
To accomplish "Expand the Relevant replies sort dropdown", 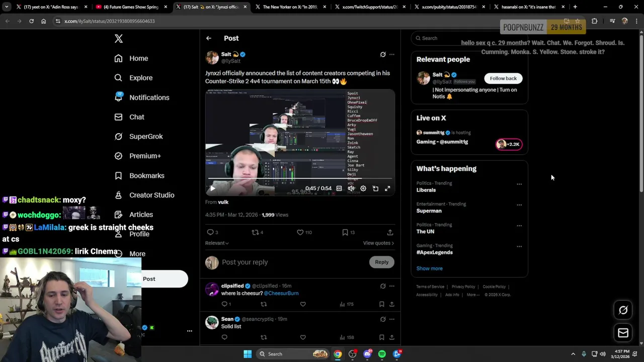I will point(217,243).
